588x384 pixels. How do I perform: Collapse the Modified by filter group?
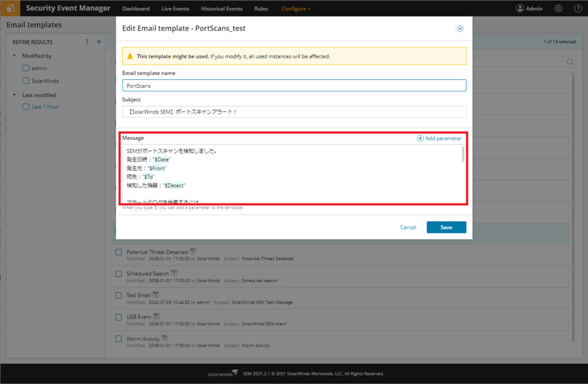pos(14,56)
